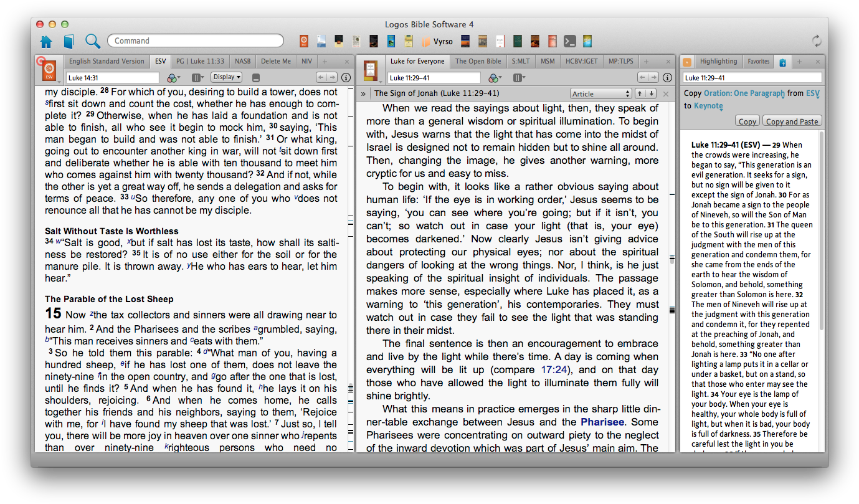Expand contents pane with double-chevron
The image size is (859, 504).
pos(363,94)
